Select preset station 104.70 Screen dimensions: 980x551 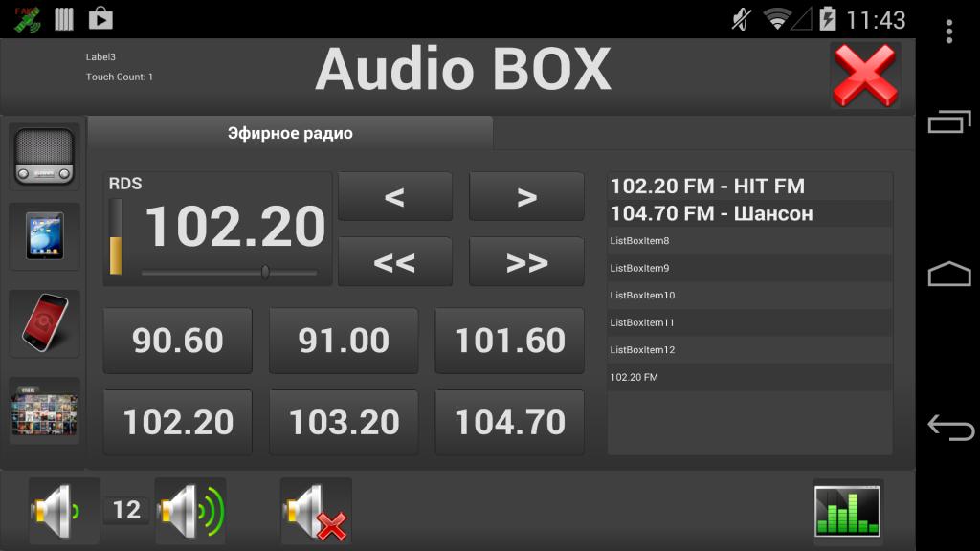(509, 422)
